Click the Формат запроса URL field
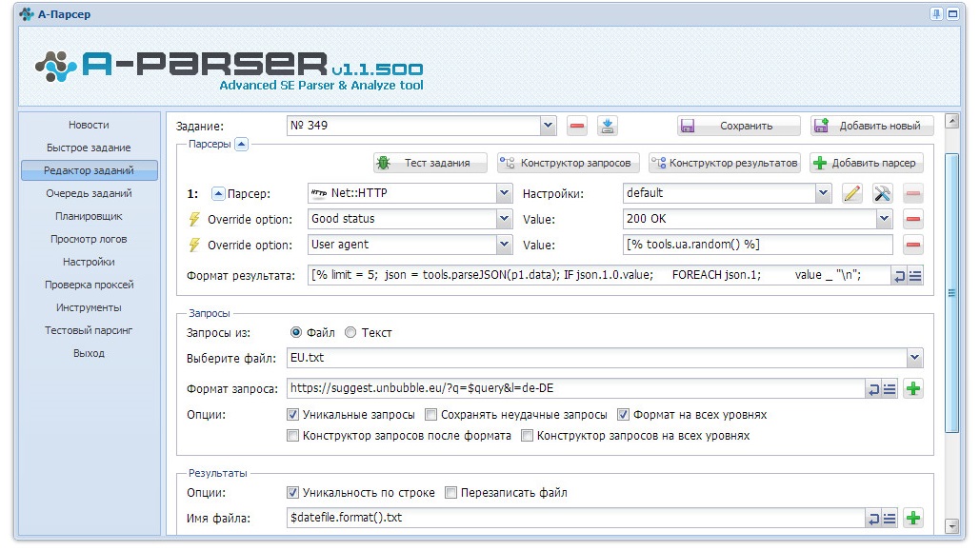This screenshot has width=980, height=551. 575,388
